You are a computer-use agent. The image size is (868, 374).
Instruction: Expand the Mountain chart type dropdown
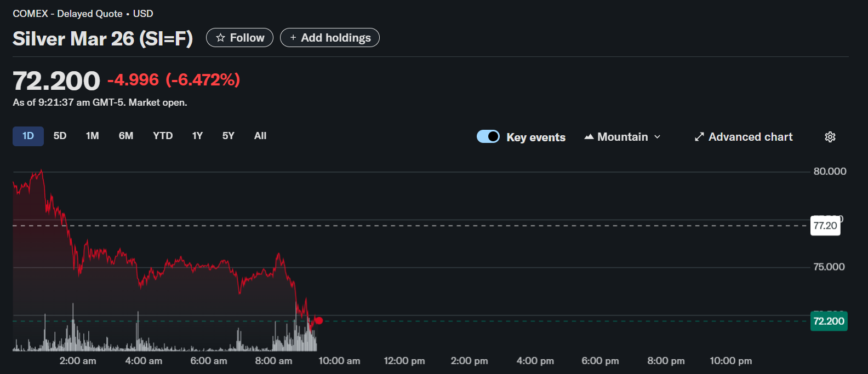tap(623, 137)
